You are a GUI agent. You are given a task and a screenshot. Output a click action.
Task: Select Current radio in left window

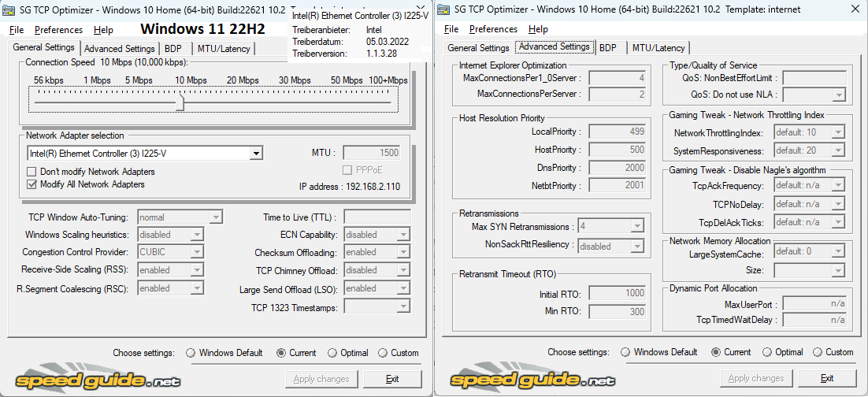(281, 353)
